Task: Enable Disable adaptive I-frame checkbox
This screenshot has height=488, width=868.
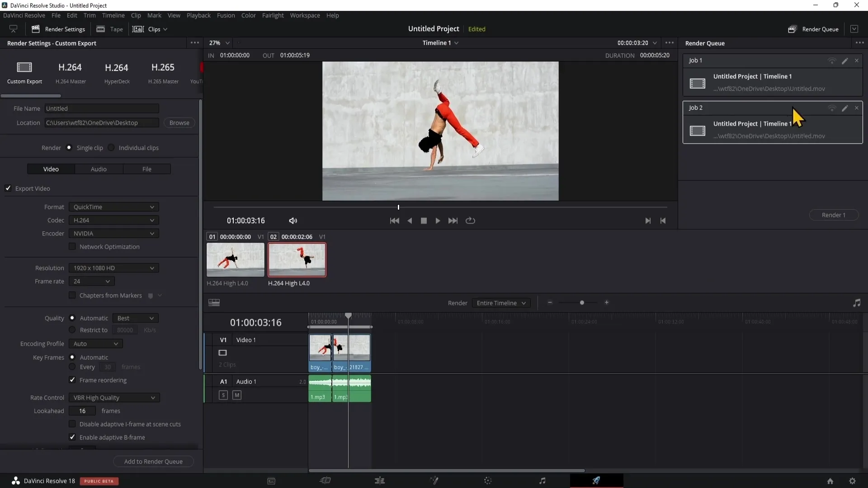Action: pyautogui.click(x=72, y=424)
